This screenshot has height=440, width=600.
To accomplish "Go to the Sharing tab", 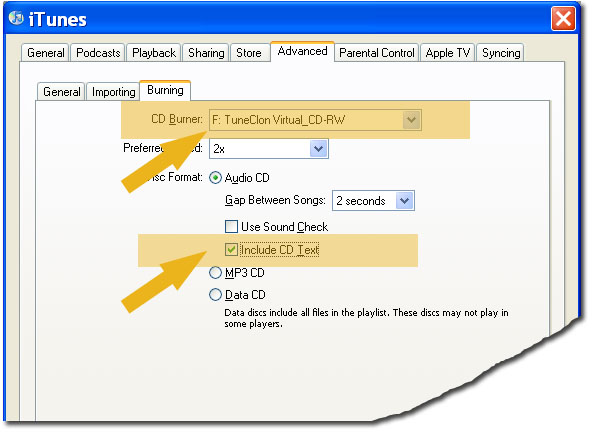I will (206, 53).
